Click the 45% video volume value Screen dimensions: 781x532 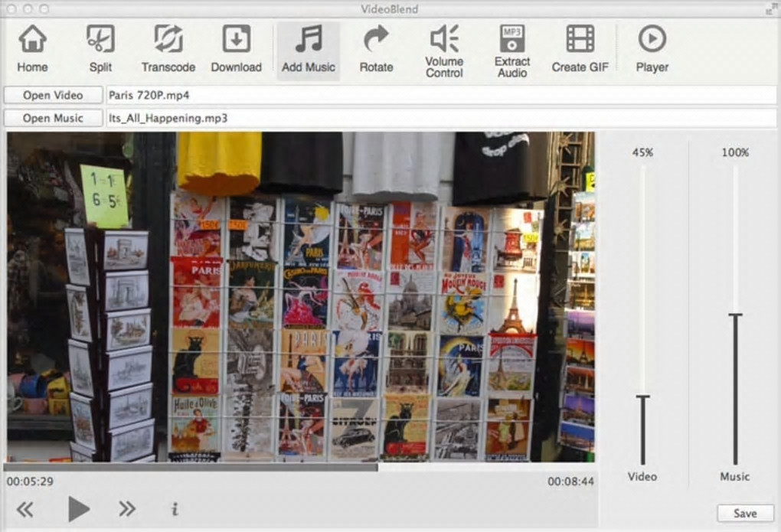click(642, 153)
